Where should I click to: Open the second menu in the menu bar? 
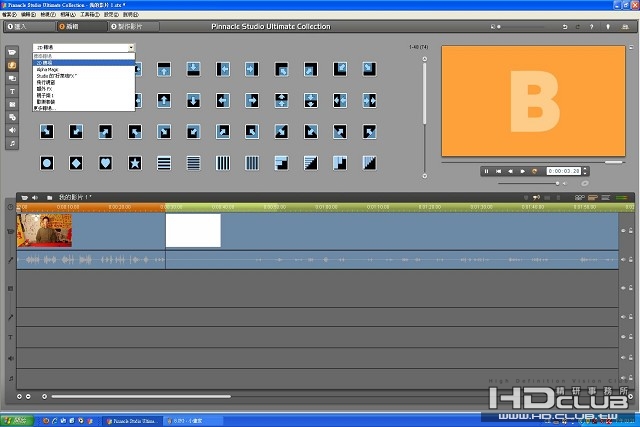[28, 15]
